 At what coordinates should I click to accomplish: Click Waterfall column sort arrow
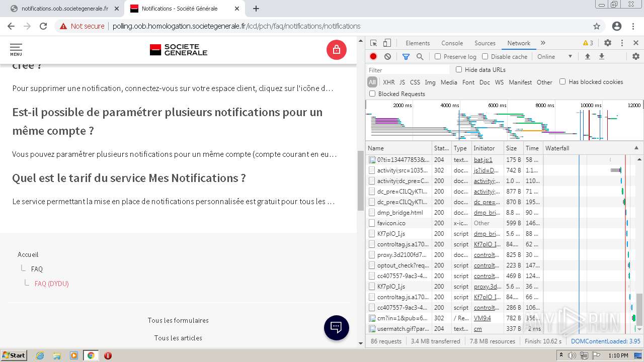pyautogui.click(x=636, y=148)
